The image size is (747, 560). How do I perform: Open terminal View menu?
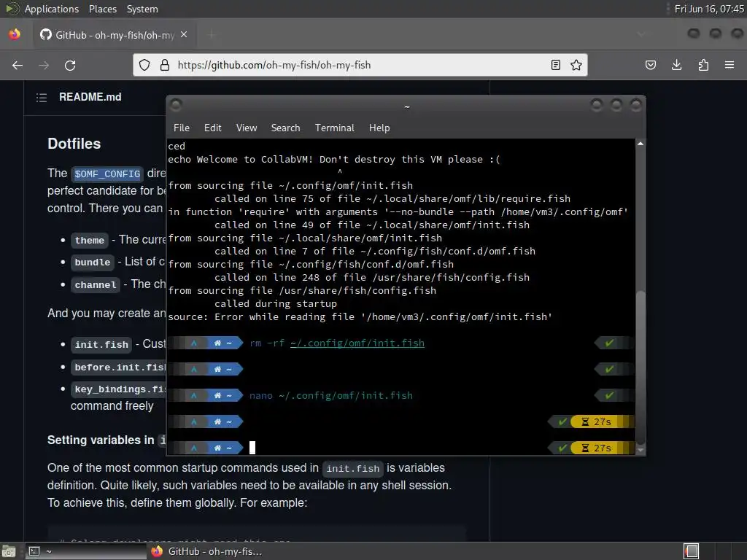click(247, 128)
